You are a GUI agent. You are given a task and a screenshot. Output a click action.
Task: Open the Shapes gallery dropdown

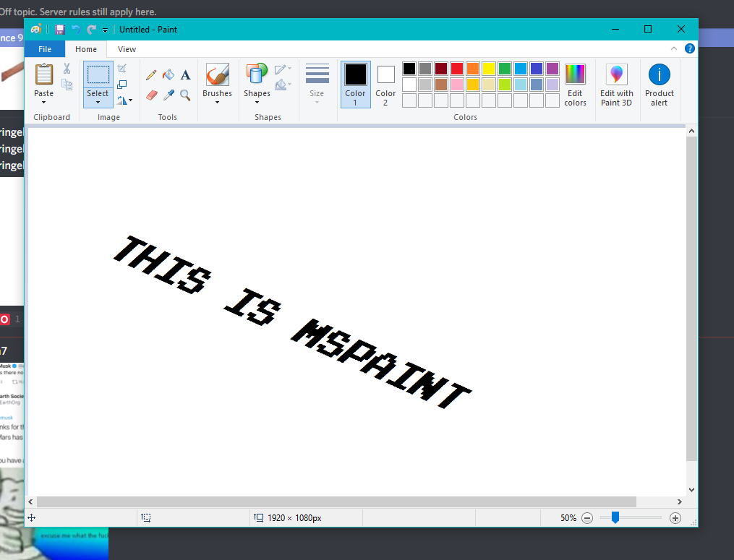(x=257, y=103)
